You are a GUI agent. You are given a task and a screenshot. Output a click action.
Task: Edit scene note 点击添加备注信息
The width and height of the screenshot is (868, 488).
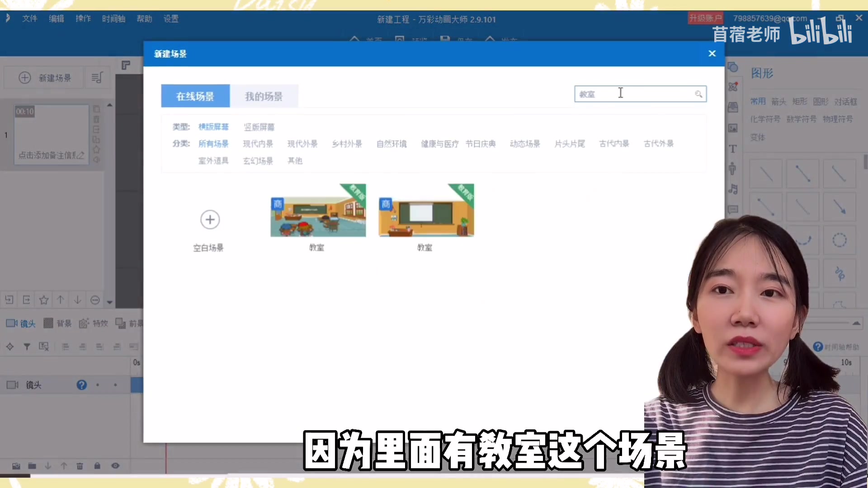click(x=51, y=155)
